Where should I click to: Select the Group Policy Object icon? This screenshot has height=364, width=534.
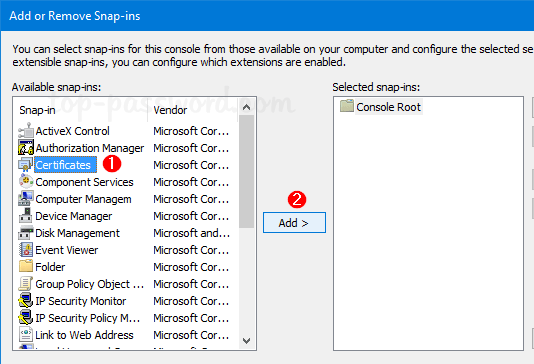[x=26, y=284]
